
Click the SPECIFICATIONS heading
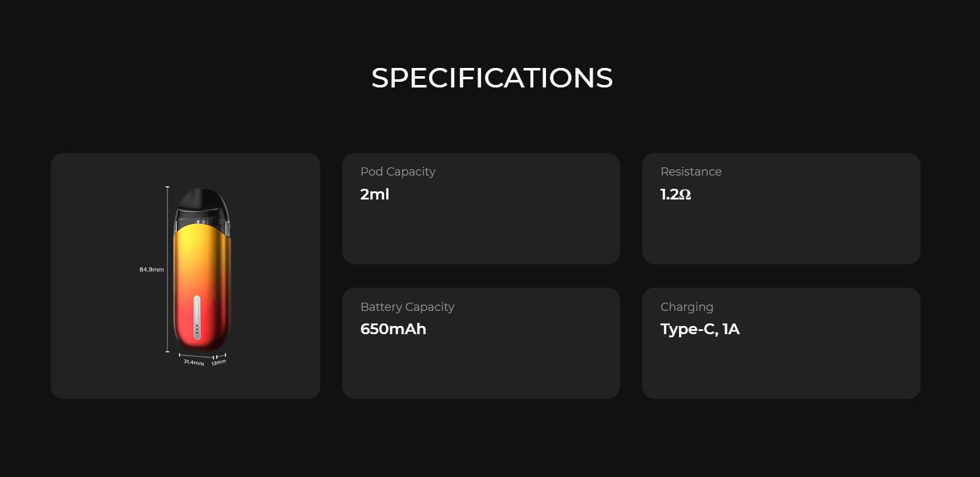point(492,78)
